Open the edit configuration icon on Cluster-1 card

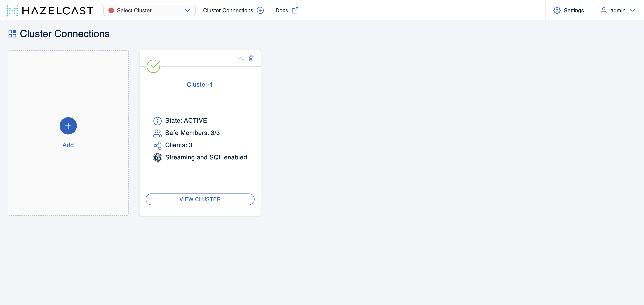point(241,58)
